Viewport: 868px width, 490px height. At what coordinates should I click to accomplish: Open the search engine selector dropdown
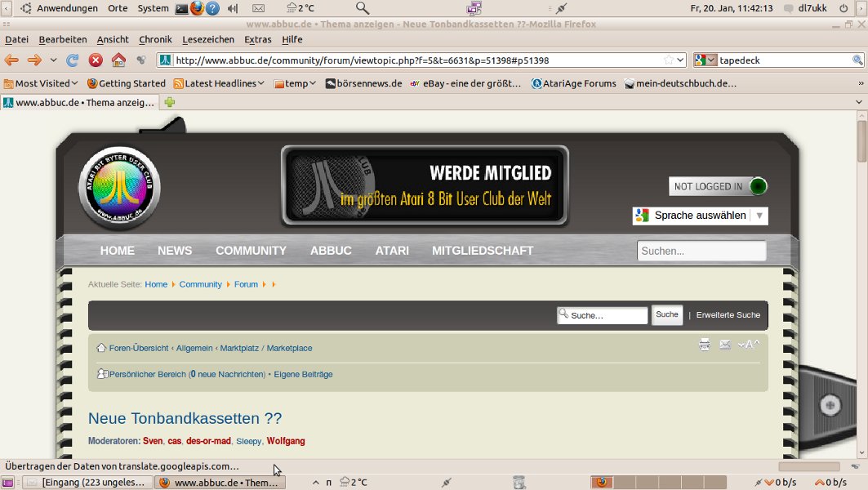(x=706, y=60)
